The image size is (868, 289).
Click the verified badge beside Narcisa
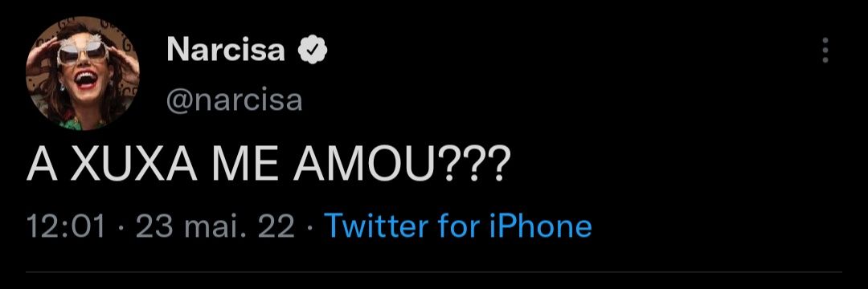(x=313, y=51)
